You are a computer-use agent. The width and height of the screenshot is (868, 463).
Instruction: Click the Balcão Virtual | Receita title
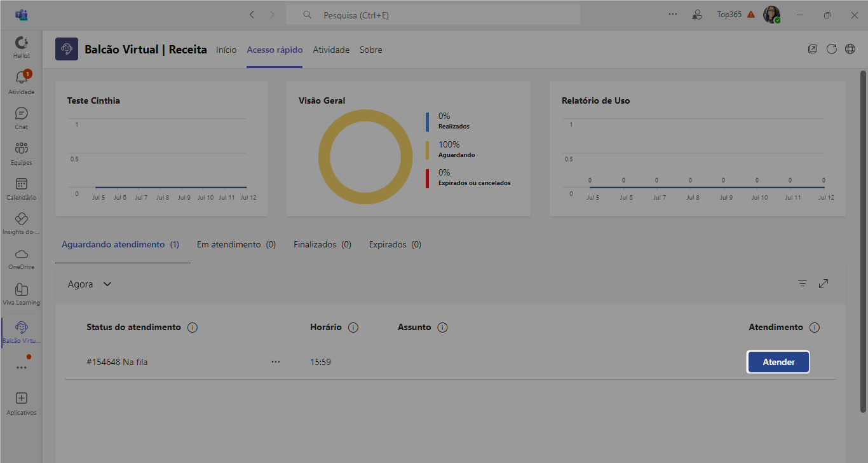click(x=146, y=50)
